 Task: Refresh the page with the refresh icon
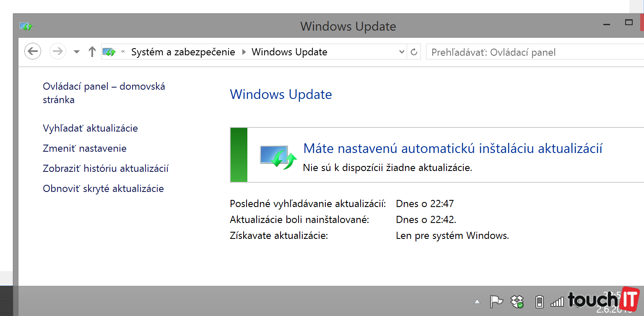pyautogui.click(x=414, y=52)
